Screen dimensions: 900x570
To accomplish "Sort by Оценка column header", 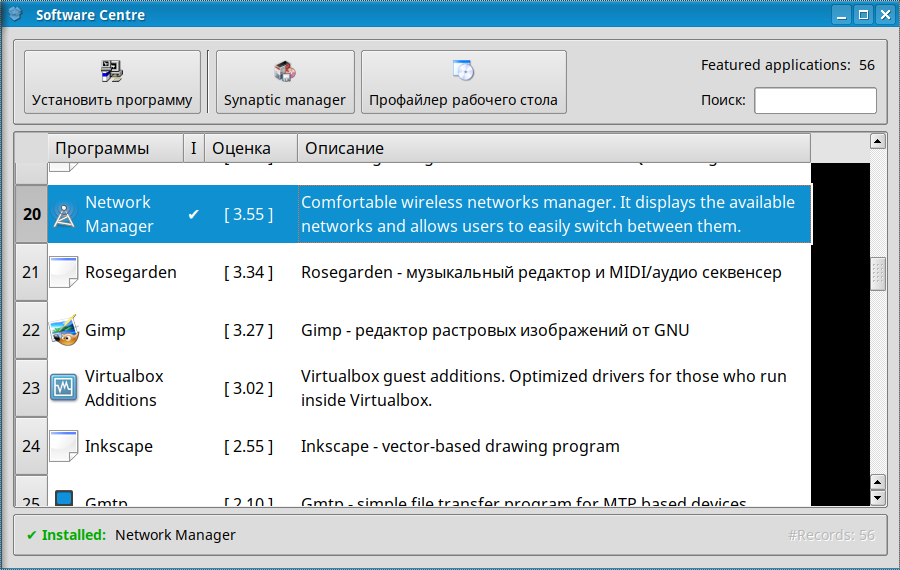I will point(251,148).
